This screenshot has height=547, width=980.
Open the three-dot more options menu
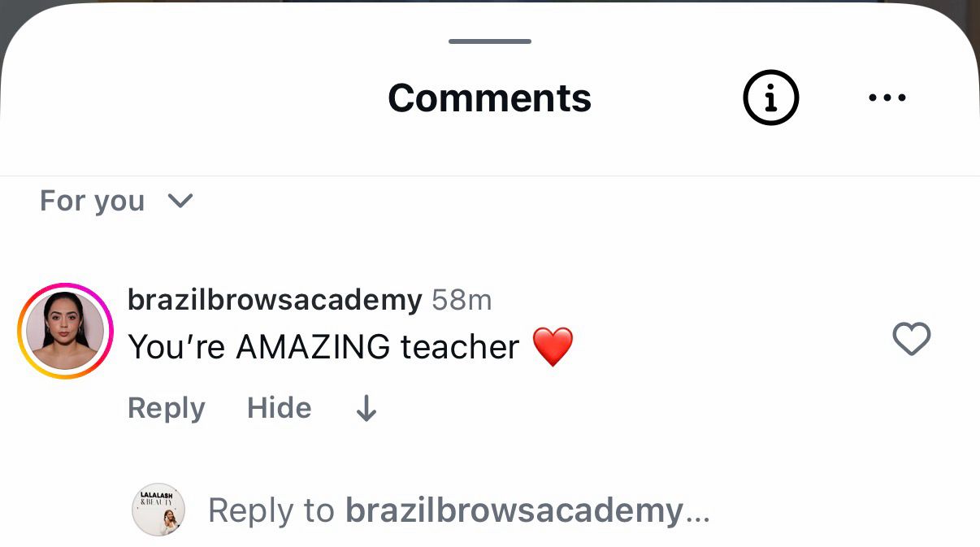(x=887, y=98)
